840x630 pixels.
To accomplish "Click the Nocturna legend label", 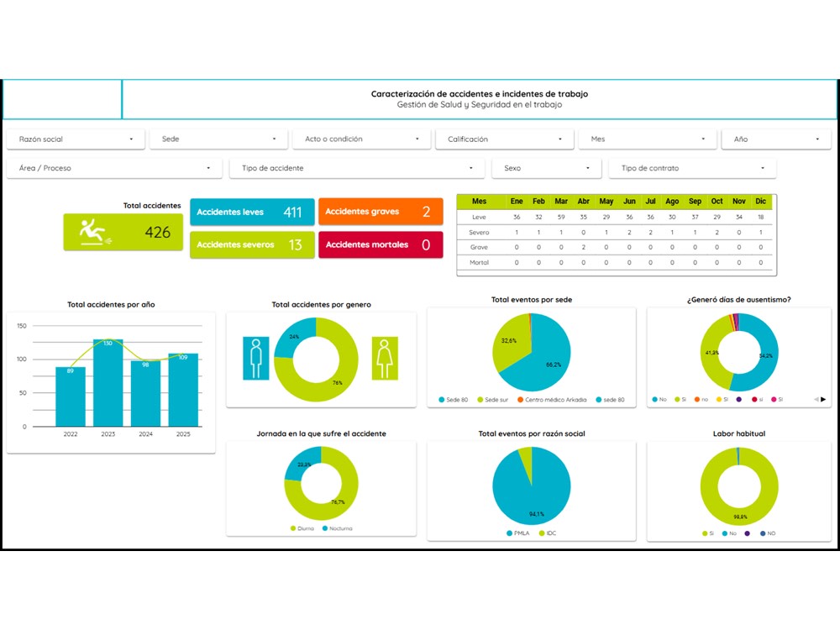I will click(x=341, y=528).
